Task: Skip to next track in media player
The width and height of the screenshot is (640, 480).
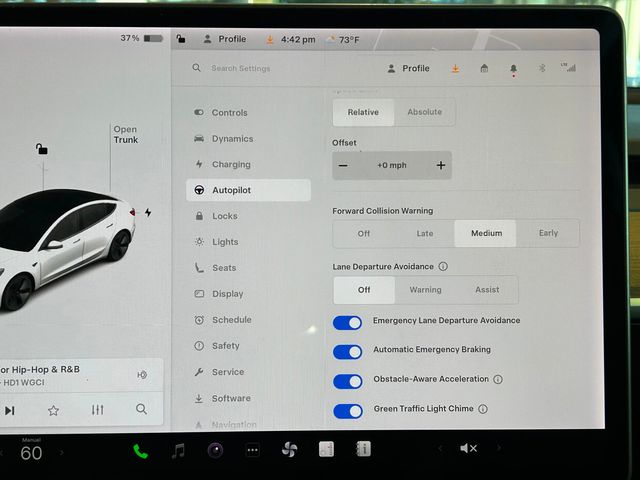Action: point(10,410)
